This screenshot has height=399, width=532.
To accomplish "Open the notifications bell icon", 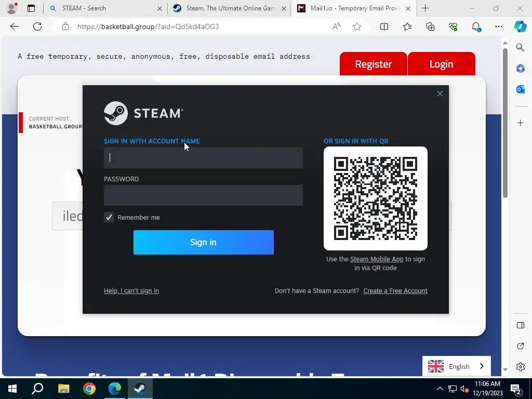I will pyautogui.click(x=476, y=26).
